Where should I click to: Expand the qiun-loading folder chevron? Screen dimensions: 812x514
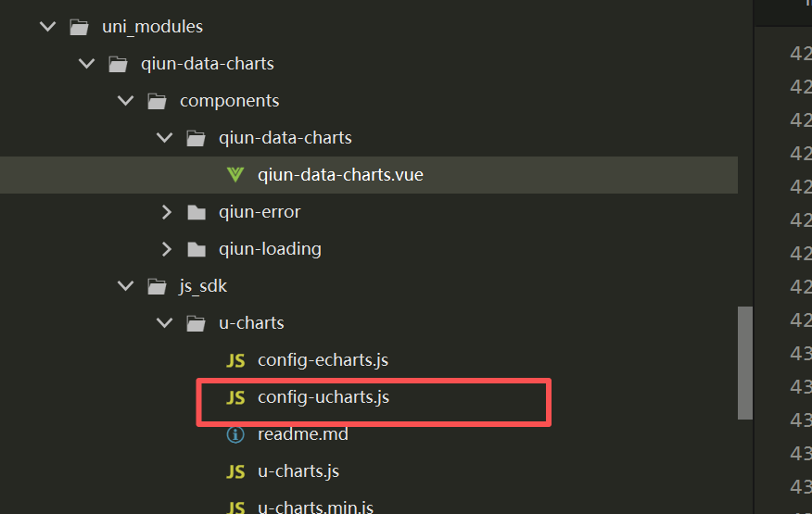[166, 249]
